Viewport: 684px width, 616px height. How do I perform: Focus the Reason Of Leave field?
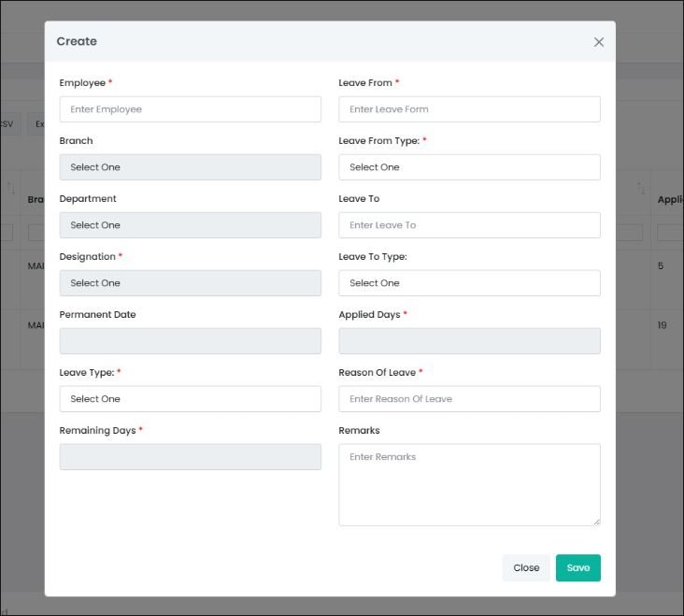469,399
